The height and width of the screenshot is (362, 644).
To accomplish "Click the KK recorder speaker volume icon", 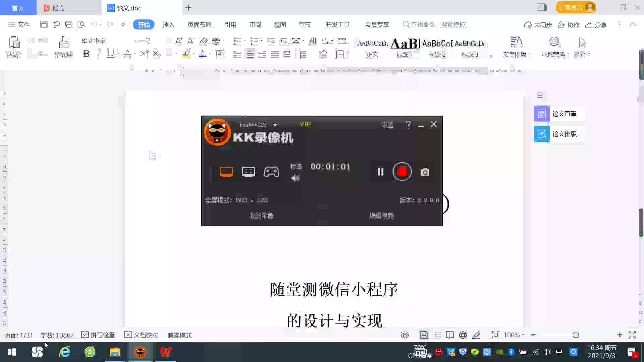I will pos(295,178).
